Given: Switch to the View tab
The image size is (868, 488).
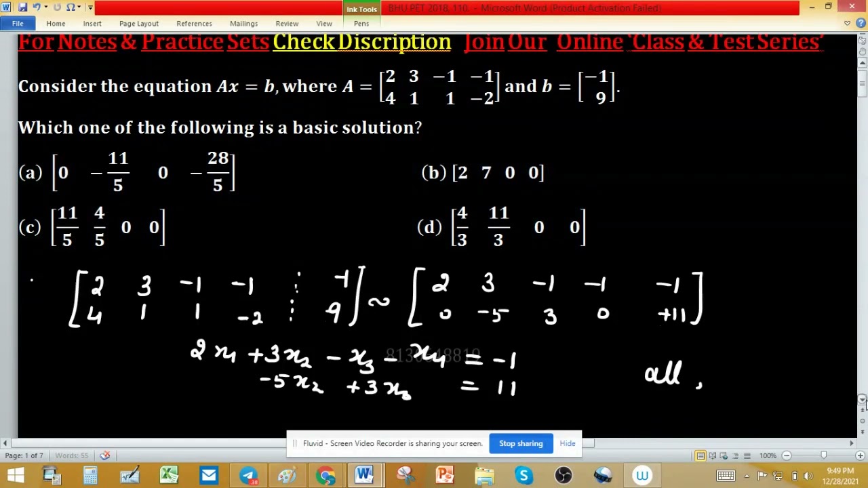Looking at the screenshot, I should click(x=324, y=23).
